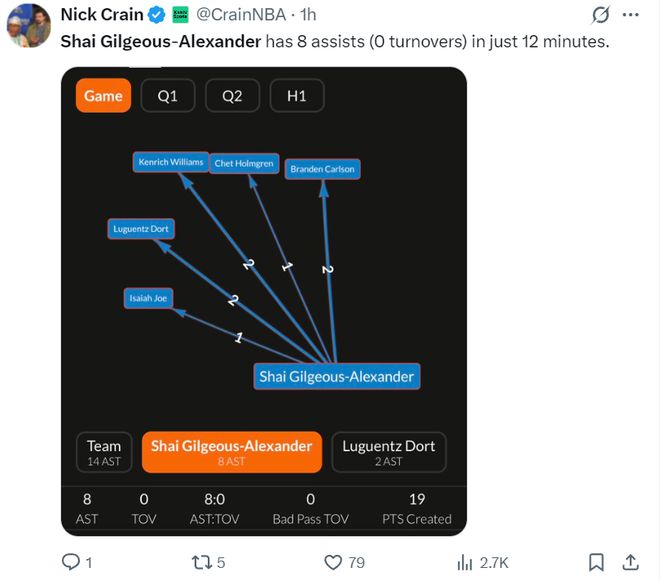
Task: Select Luguentz Dort 2 AST button
Action: [389, 452]
